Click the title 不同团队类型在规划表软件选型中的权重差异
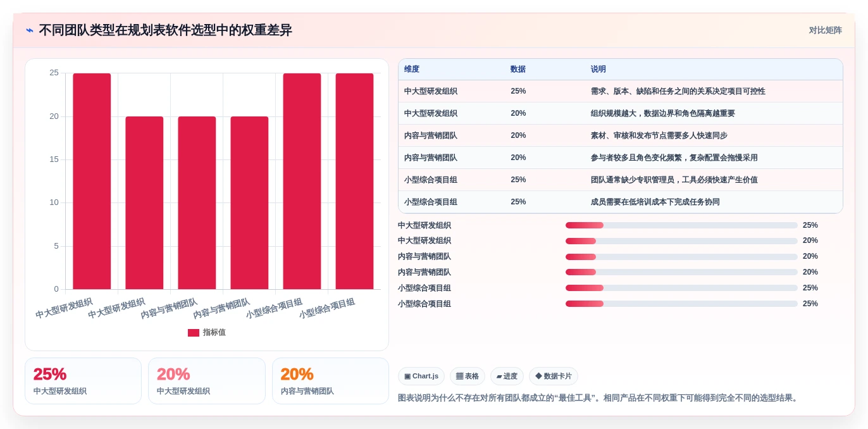The width and height of the screenshot is (868, 429). 165,30
